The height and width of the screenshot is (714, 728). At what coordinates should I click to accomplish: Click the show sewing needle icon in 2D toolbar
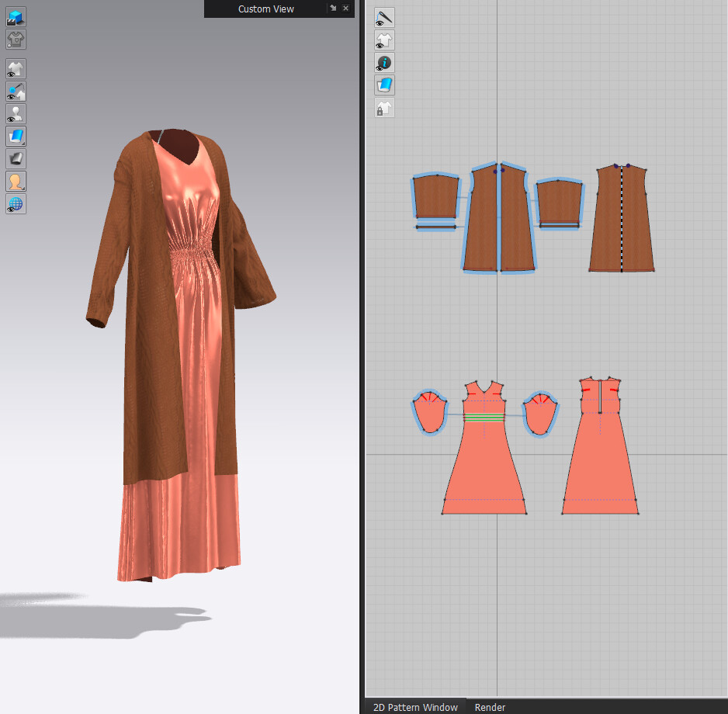(383, 17)
